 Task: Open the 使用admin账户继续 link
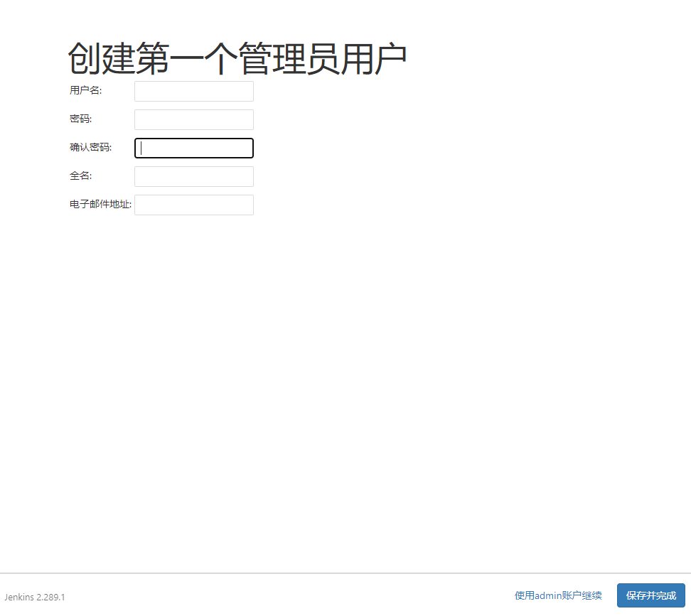click(558, 595)
